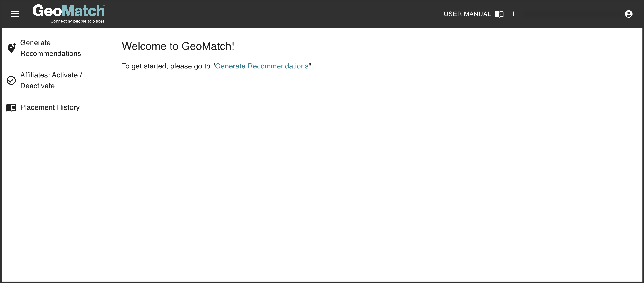The height and width of the screenshot is (283, 644).
Task: Open Affiliates: Activate / Deactivate page
Action: [x=51, y=80]
